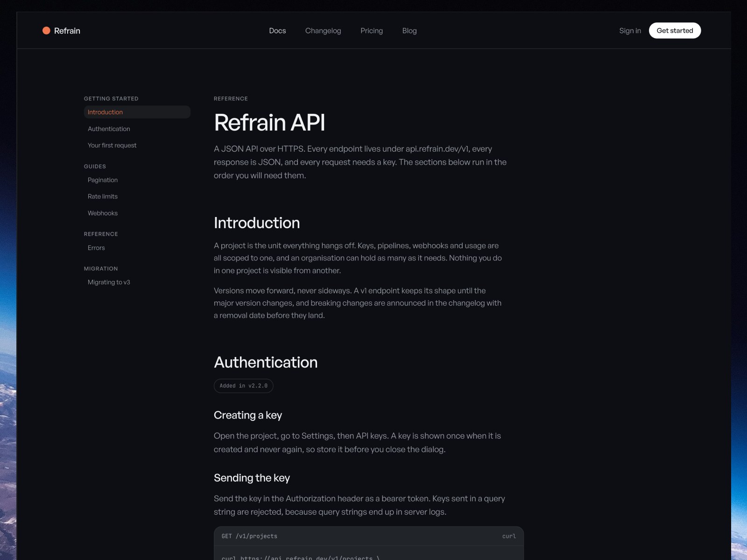
Task: Visit the Blog link in header
Action: click(x=409, y=30)
